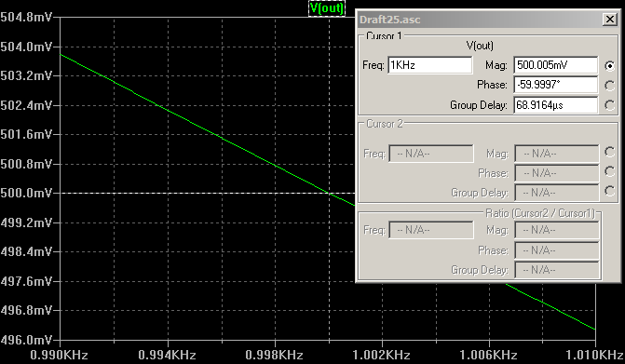Screen dimensions: 625x364
Task: Click the 0.998KHz horizontal axis label
Action: click(274, 355)
